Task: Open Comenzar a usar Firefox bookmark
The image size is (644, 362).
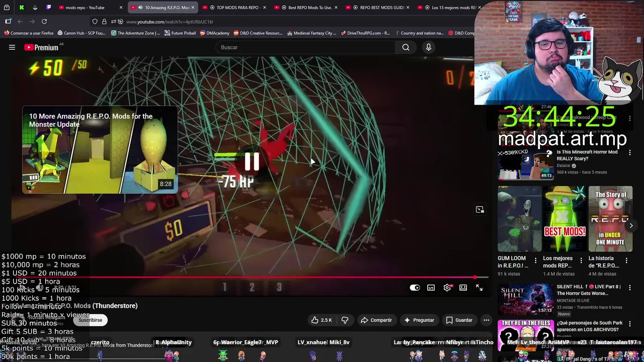Action: pos(29,33)
